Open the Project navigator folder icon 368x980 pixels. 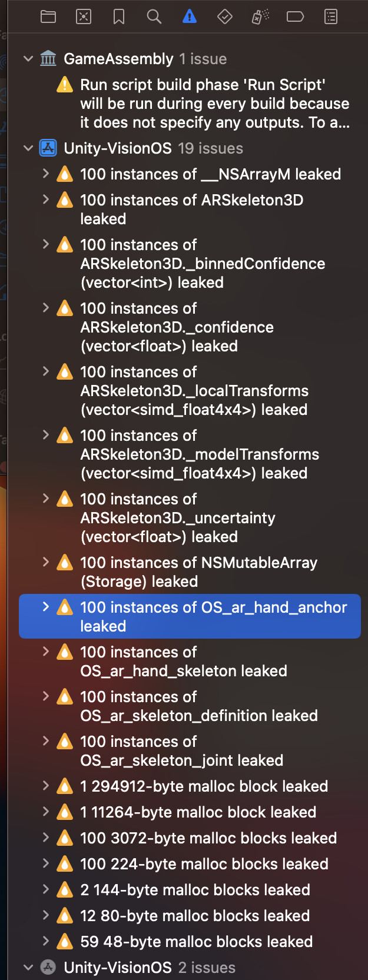click(x=48, y=16)
